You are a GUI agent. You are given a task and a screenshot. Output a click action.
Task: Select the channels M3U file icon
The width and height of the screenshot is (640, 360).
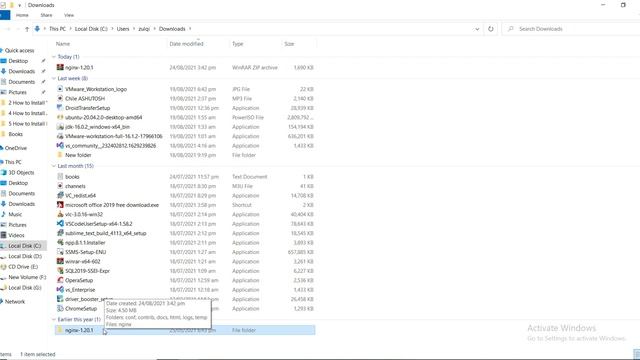[60, 186]
